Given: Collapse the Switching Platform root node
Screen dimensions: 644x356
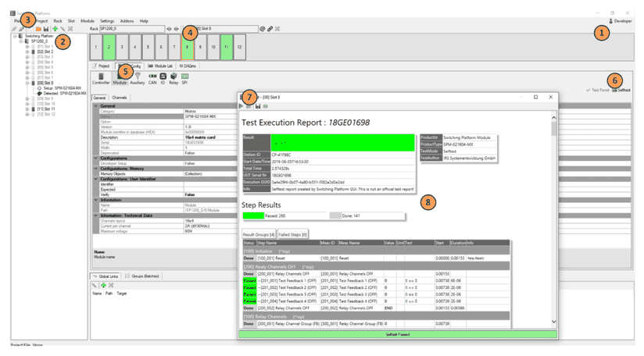Looking at the screenshot, I should [15, 36].
